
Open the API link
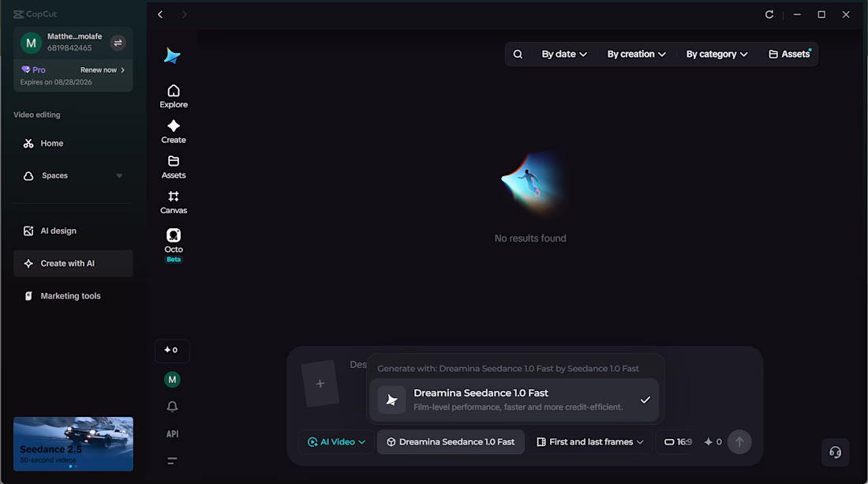[x=172, y=433]
